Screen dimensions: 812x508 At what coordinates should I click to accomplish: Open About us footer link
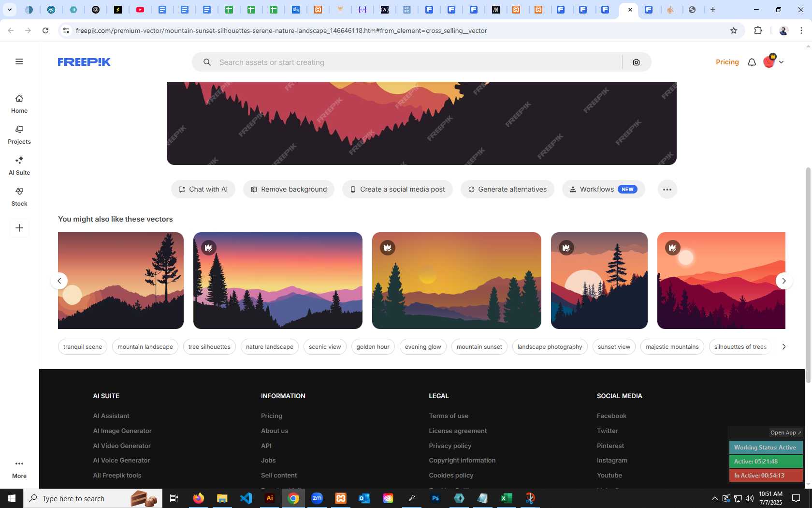275,431
